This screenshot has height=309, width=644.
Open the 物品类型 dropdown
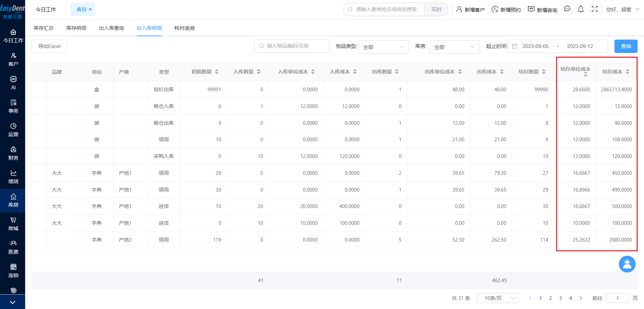384,47
